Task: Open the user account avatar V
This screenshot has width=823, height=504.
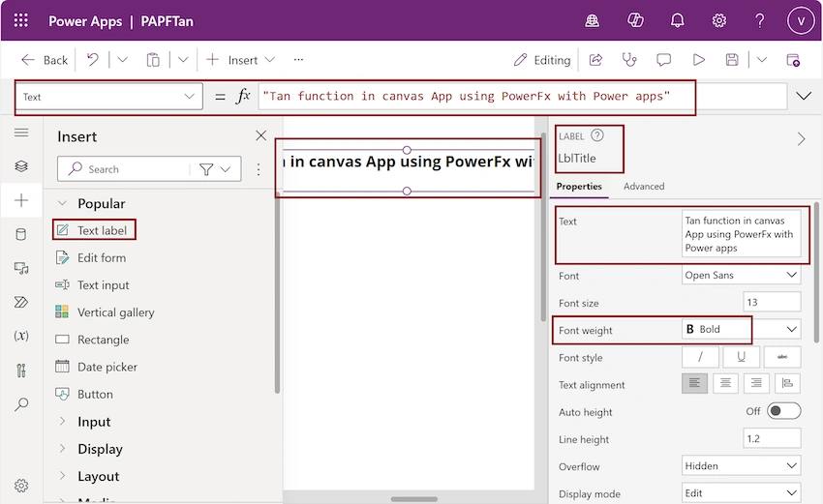Action: pyautogui.click(x=801, y=20)
